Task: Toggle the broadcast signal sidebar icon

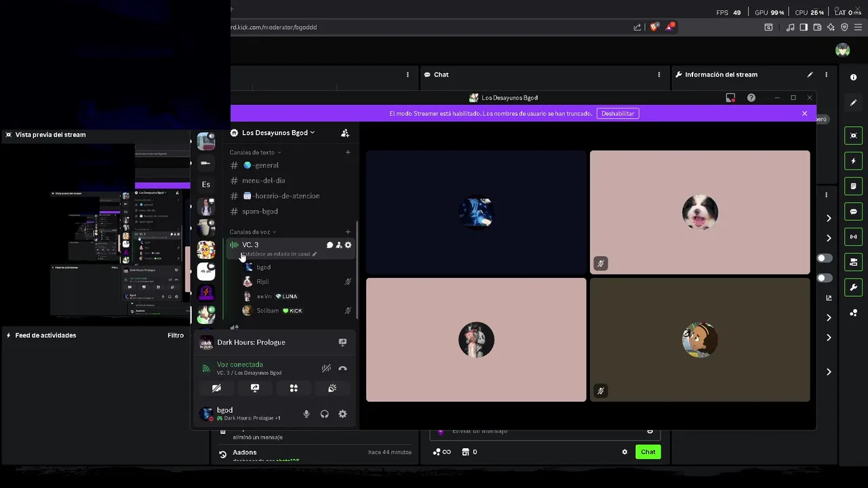Action: [x=854, y=237]
